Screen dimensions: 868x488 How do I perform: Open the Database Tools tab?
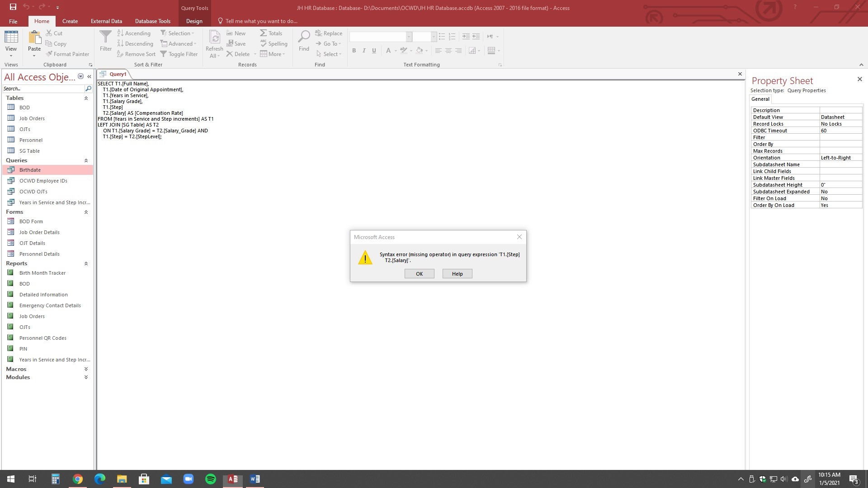coord(152,21)
